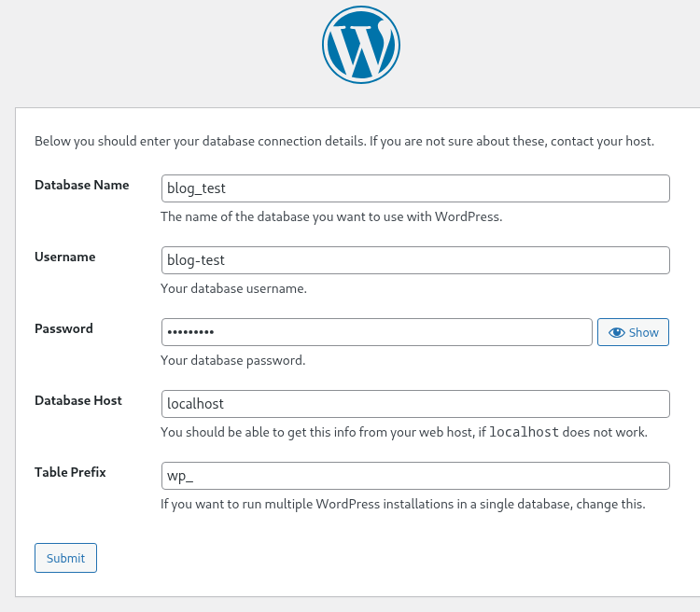Show the password using the eye button
This screenshot has height=612, width=700.
(x=633, y=332)
